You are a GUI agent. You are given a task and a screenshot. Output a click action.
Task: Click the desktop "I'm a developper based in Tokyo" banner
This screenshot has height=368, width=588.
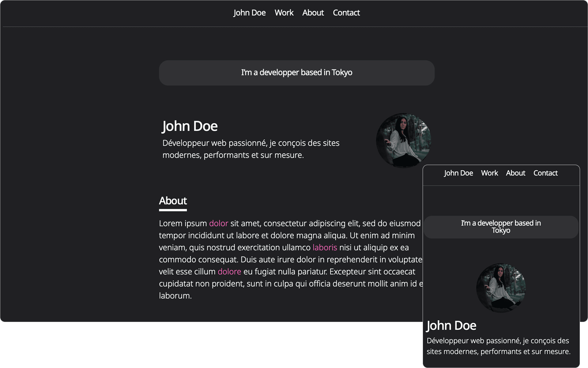[296, 73]
